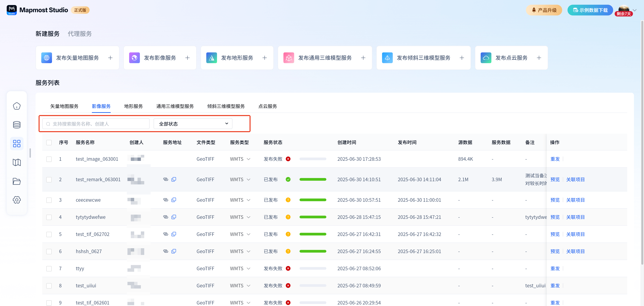Open the home icon in left sidebar
Viewport: 644px width, 306px height.
(x=17, y=106)
